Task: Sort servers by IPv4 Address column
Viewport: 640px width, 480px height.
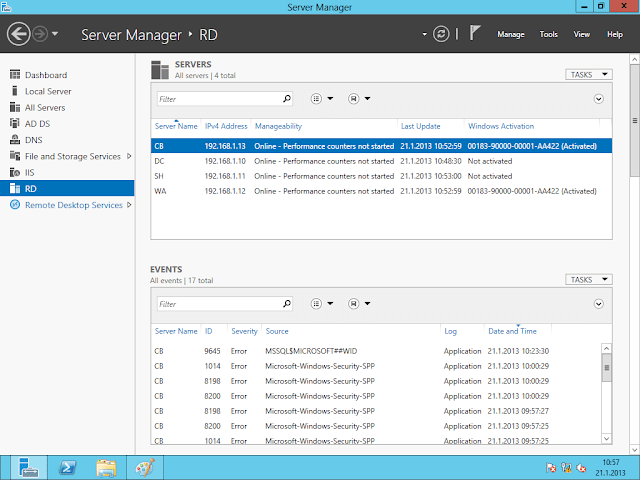Action: [225, 126]
